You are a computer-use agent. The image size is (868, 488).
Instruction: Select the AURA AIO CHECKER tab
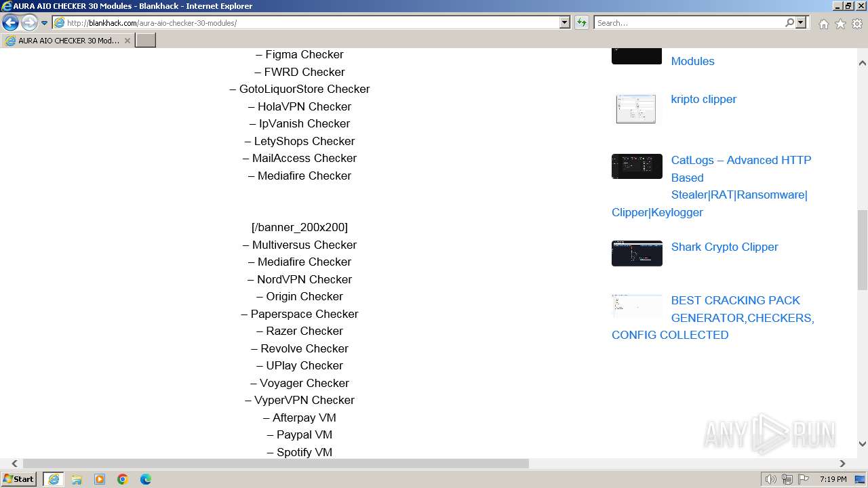coord(67,41)
